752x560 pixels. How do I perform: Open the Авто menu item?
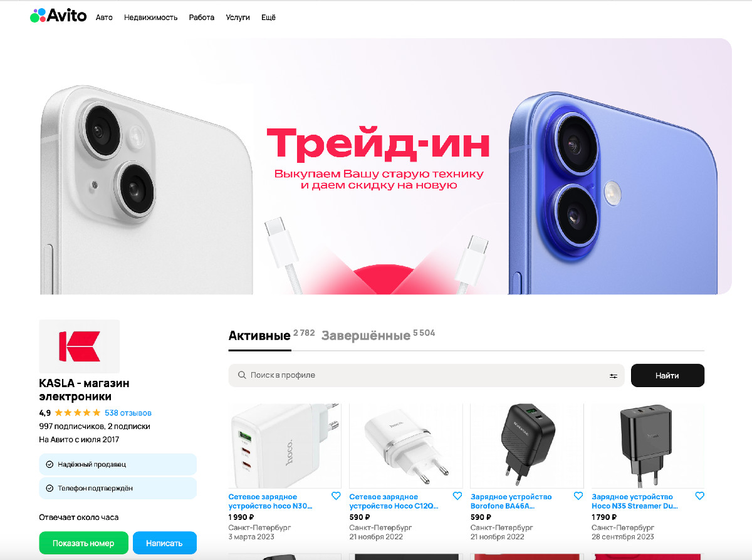coord(104,18)
